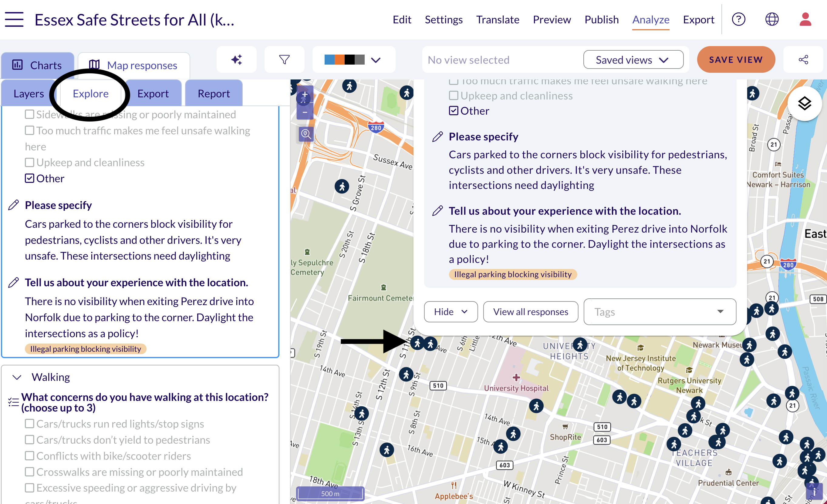827x504 pixels.
Task: Select the pedestrian marker at University Heights
Action: coord(580,344)
